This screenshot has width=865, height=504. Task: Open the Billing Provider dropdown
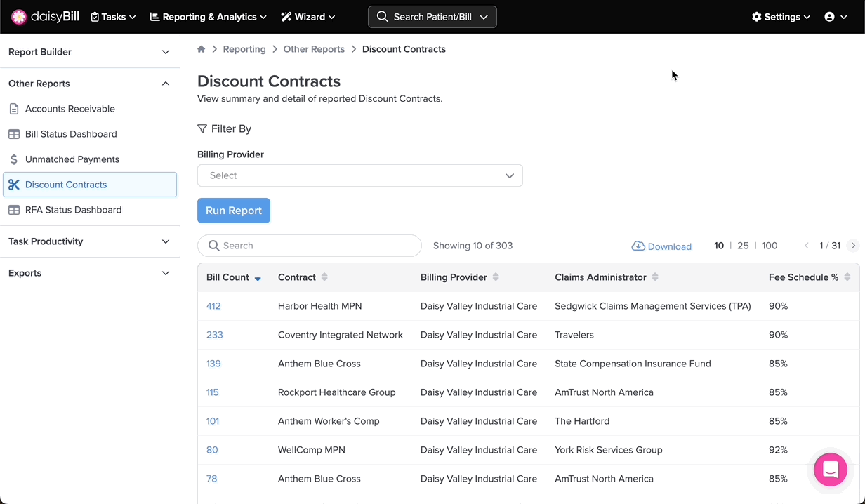[x=359, y=175]
